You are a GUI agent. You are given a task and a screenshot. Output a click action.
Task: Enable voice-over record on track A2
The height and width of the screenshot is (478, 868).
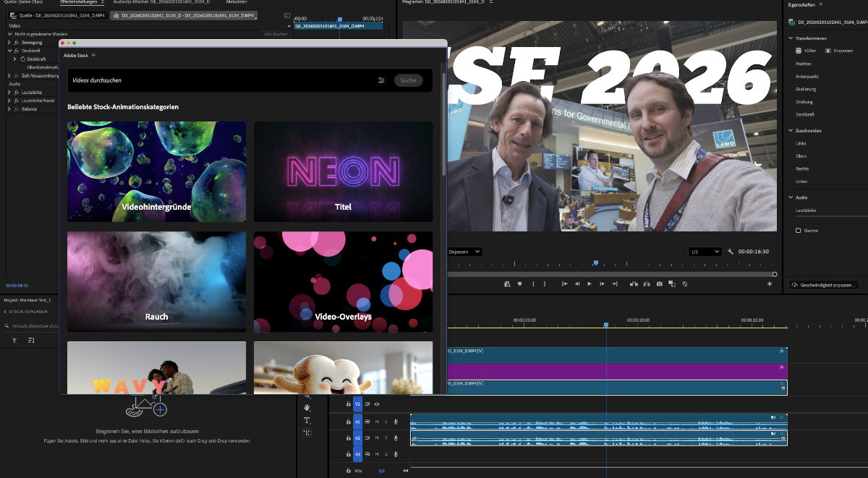[396, 438]
